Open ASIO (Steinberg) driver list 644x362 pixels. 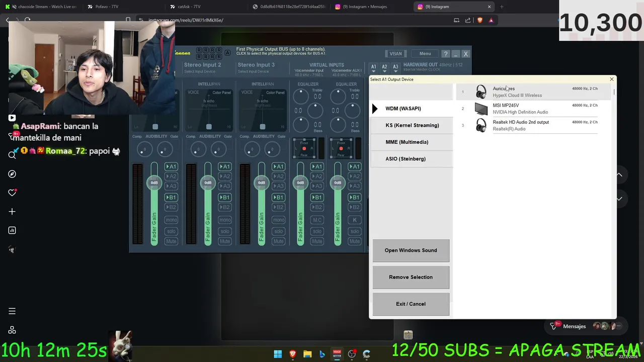411,159
